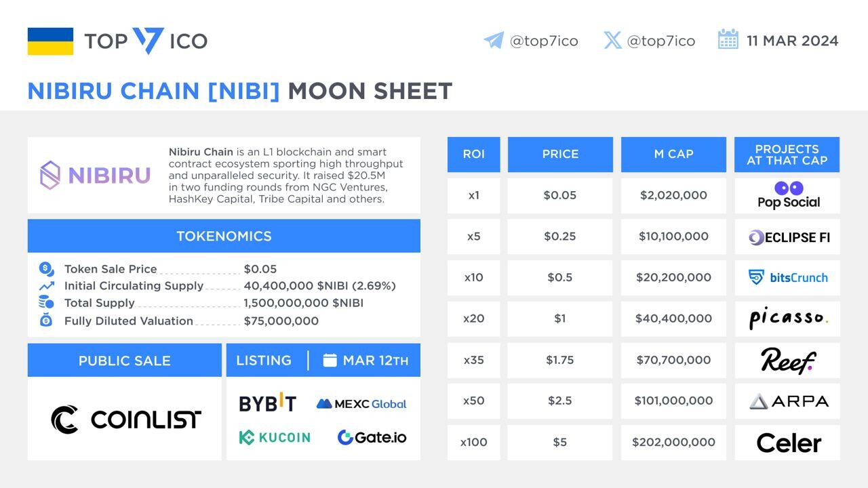Click the Celer project logo

pyautogui.click(x=789, y=443)
